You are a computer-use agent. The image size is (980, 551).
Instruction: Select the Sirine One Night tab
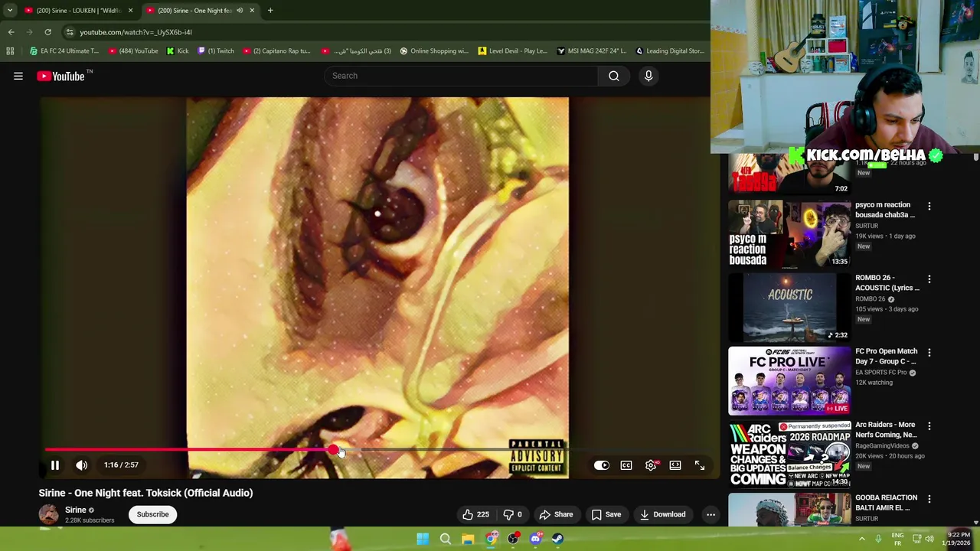coord(194,11)
